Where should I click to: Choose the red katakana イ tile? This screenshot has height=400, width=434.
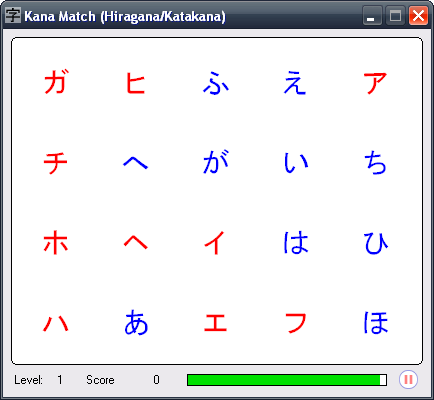pos(215,243)
